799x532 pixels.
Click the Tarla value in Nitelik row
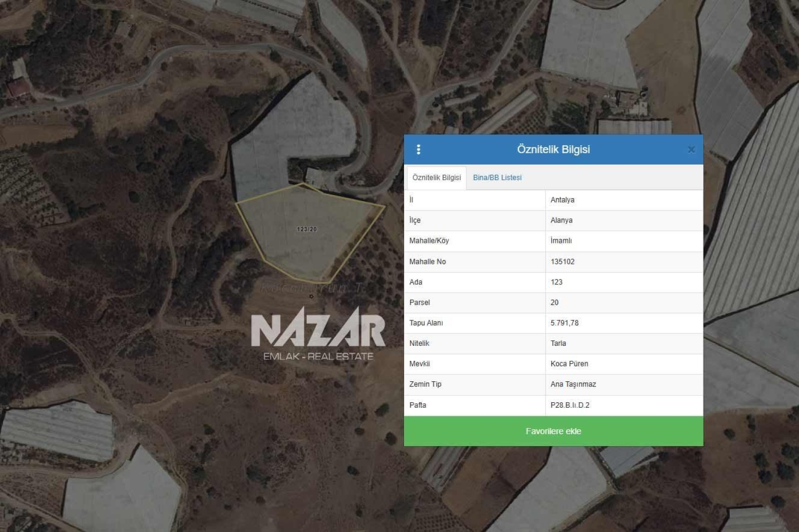[558, 343]
